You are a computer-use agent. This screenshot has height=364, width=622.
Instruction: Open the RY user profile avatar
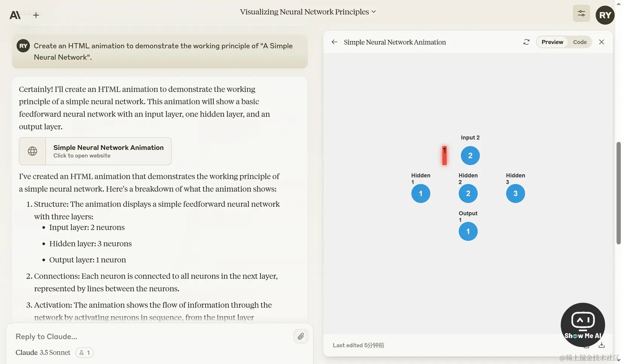click(x=605, y=15)
